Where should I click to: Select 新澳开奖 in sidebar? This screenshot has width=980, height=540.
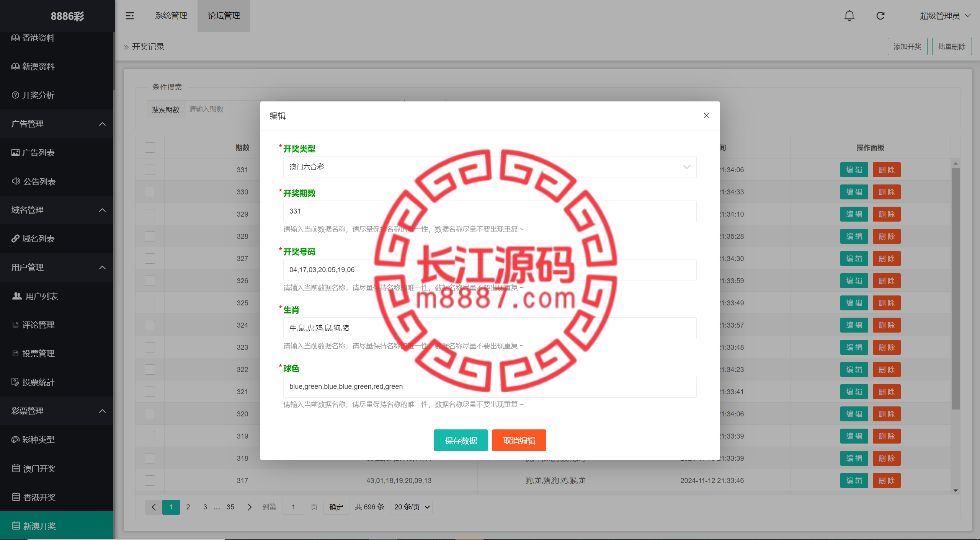[57, 526]
